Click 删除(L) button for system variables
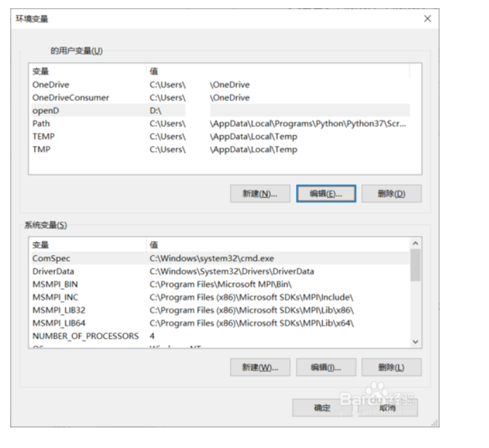This screenshot has height=448, width=489. pyautogui.click(x=391, y=367)
